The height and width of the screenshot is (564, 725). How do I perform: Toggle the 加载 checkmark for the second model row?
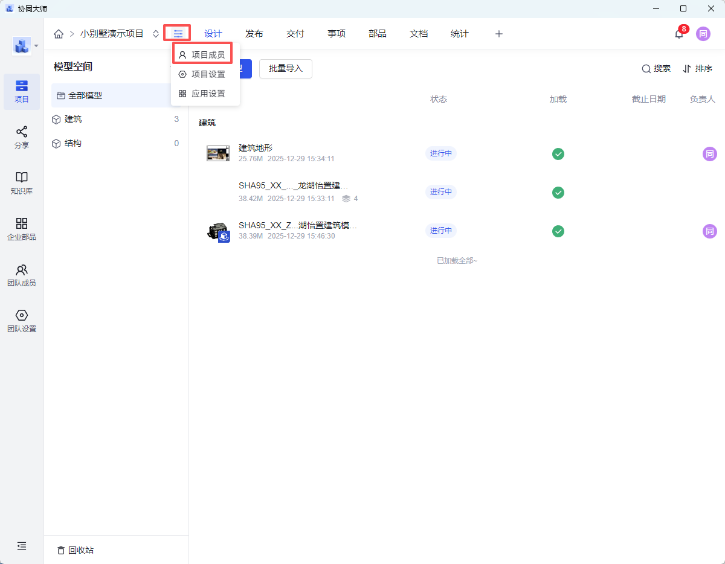(558, 192)
